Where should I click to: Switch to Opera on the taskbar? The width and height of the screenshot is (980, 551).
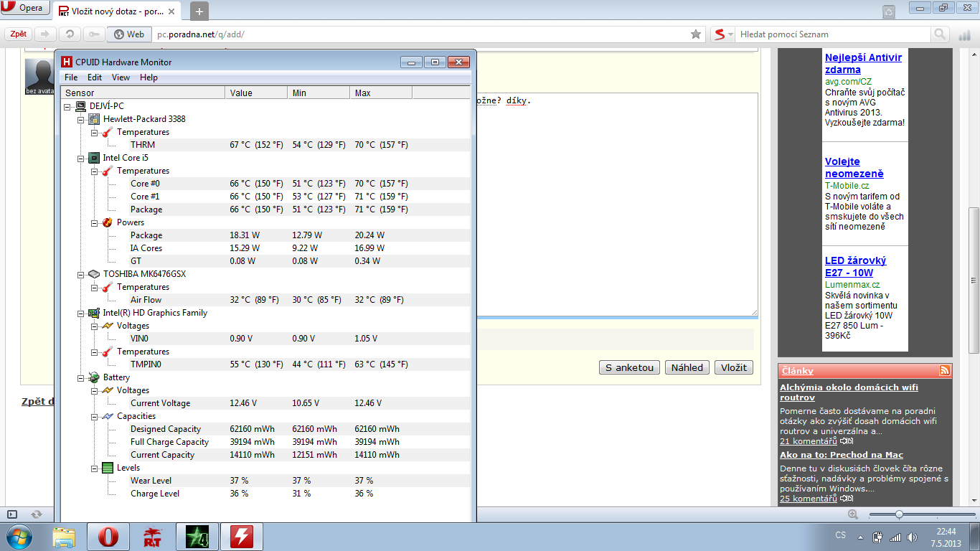[x=108, y=537]
